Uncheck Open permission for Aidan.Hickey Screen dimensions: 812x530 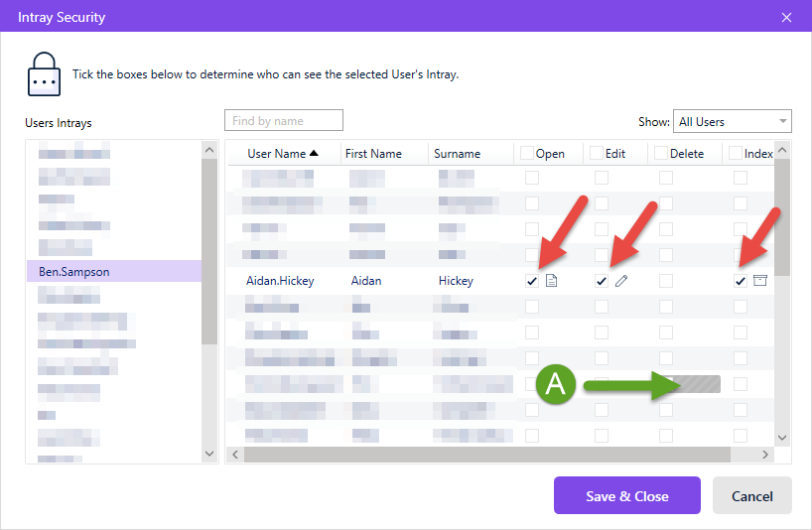[x=532, y=281]
